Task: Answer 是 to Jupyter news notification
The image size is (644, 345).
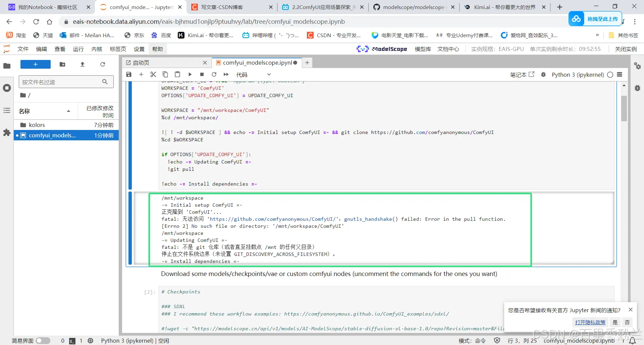Action: click(x=615, y=322)
